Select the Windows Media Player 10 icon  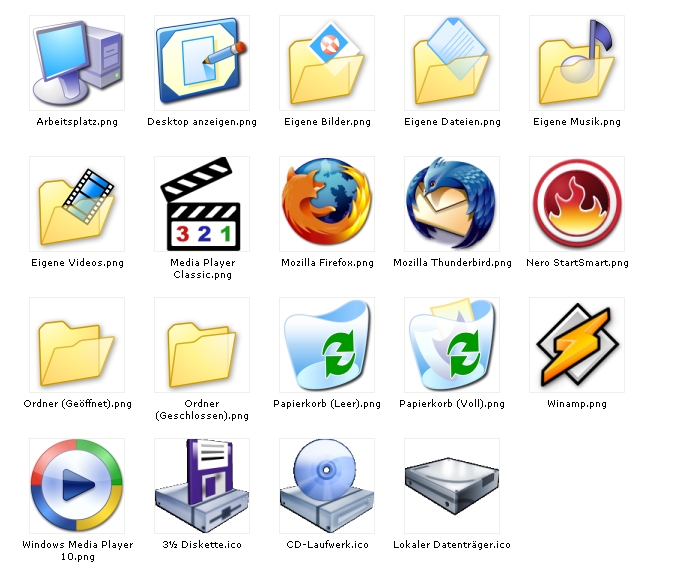pos(77,486)
